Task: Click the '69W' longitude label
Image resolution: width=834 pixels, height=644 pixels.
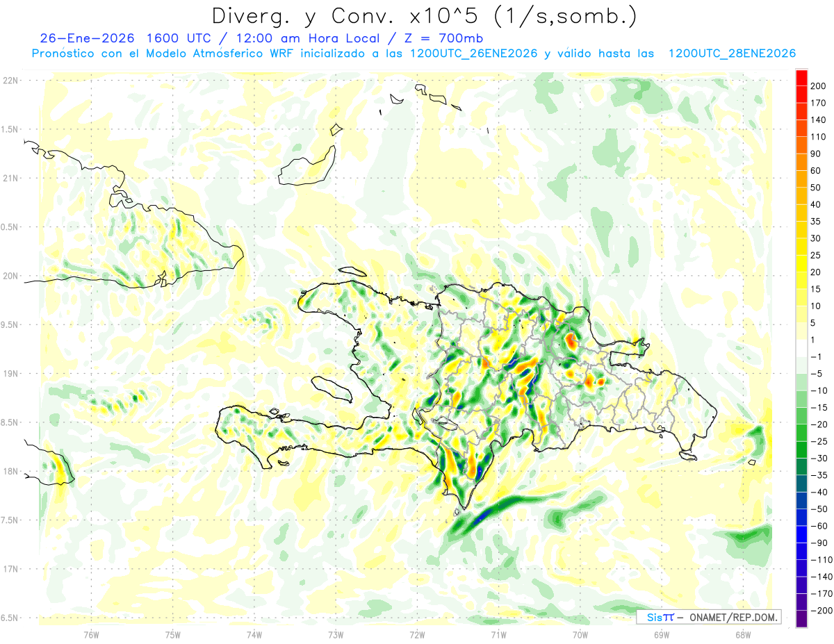Action: point(662,634)
